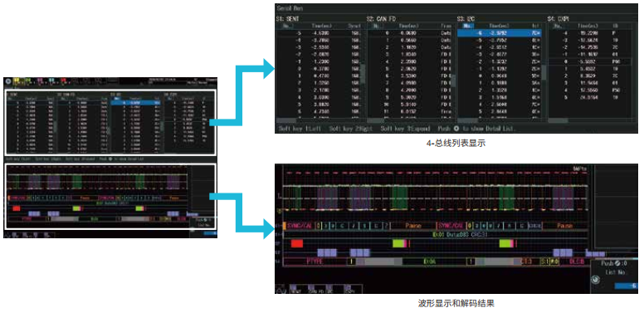Select the I2C bus icon in enlarged bottom bar
644x313 pixels.
tap(329, 289)
